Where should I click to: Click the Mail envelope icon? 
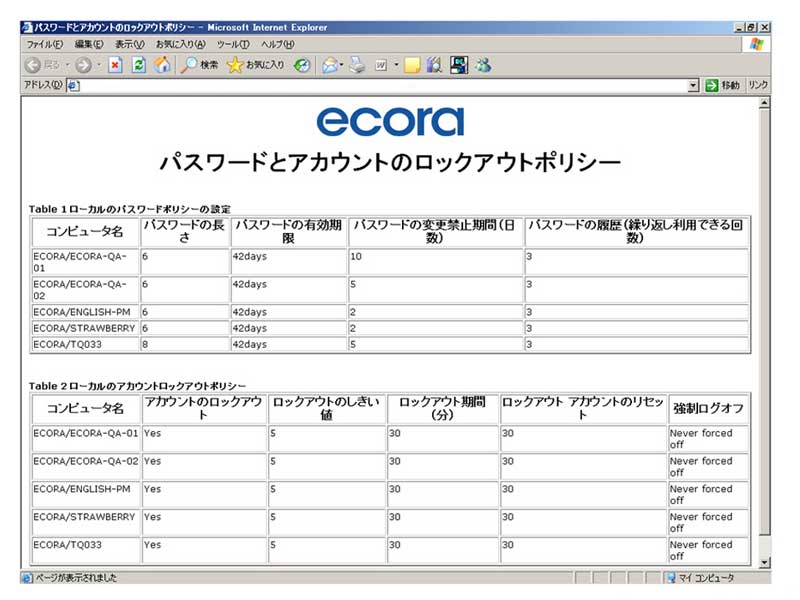[x=330, y=65]
